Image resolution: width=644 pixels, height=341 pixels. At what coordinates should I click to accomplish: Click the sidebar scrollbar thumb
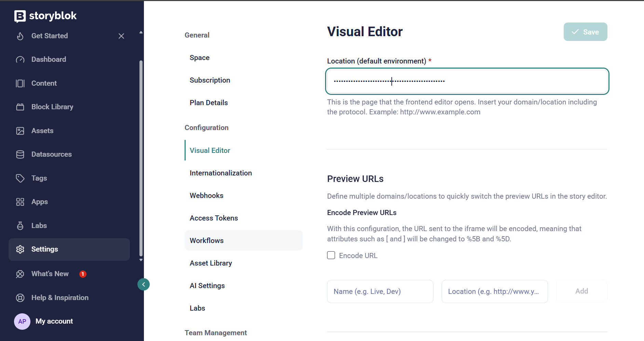coord(141,158)
